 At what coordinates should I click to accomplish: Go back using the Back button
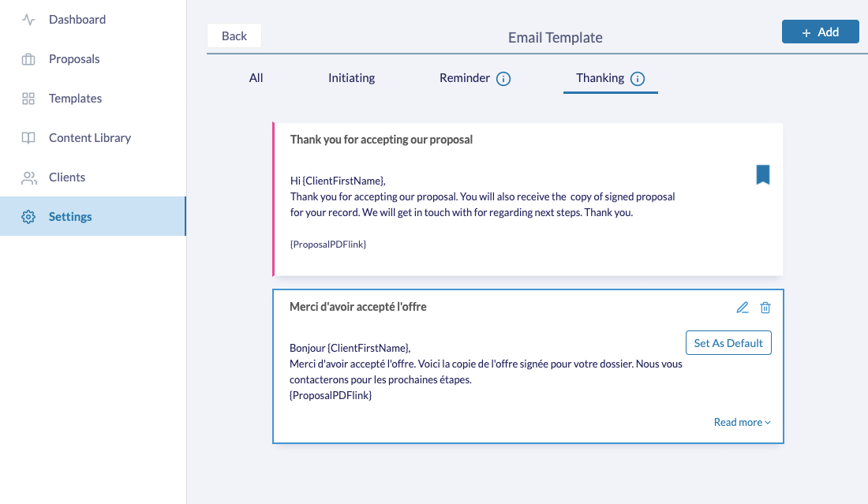coord(234,36)
